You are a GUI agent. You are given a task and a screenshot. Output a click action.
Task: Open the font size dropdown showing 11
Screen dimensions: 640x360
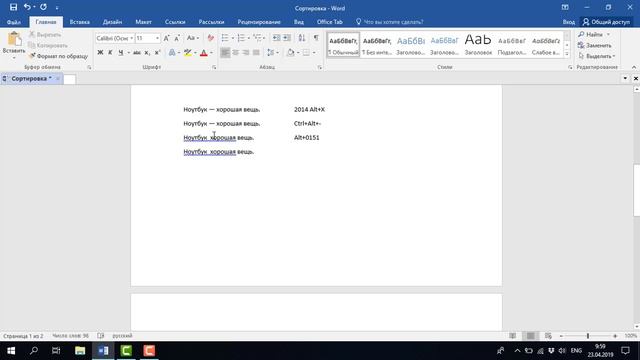pyautogui.click(x=157, y=38)
